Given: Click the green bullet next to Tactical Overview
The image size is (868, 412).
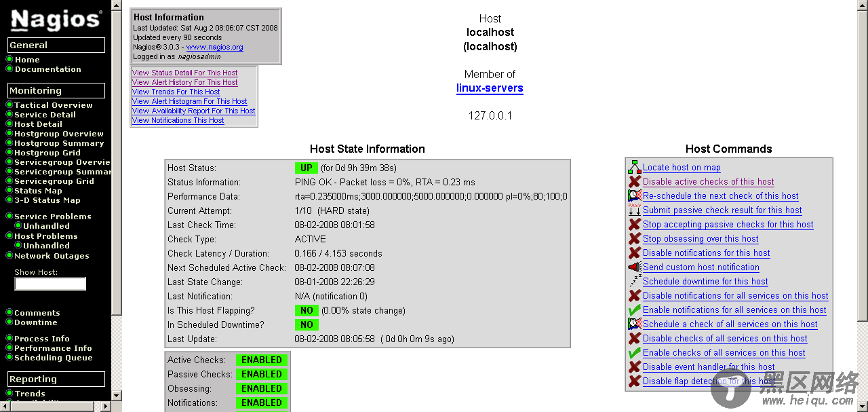Looking at the screenshot, I should coord(9,105).
